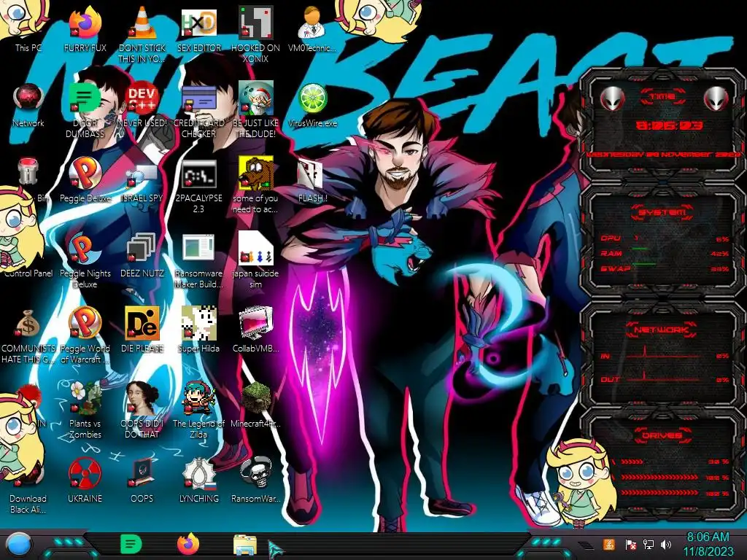Launch the Dev C++ NEVER USED shortcut

[142, 98]
